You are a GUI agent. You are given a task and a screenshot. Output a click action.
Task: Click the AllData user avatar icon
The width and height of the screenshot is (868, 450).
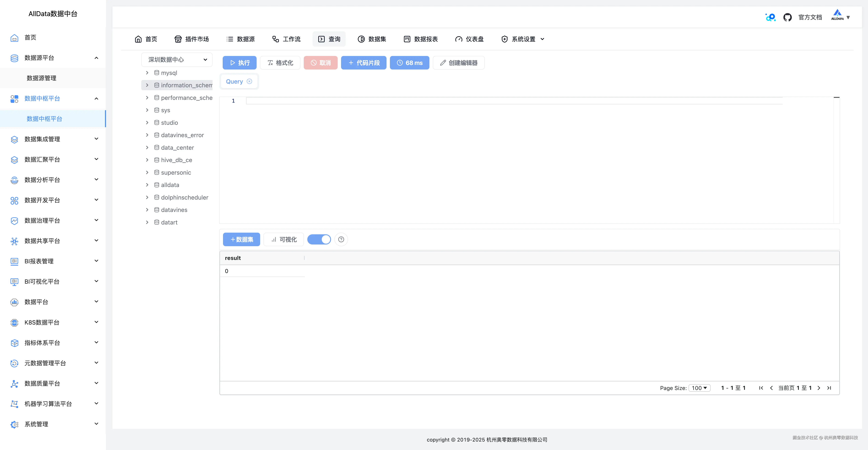point(837,15)
